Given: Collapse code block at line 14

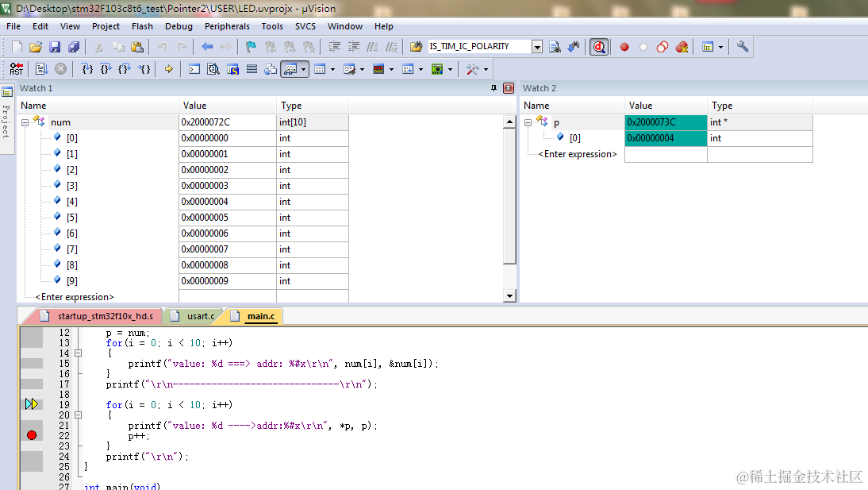Looking at the screenshot, I should click(78, 353).
